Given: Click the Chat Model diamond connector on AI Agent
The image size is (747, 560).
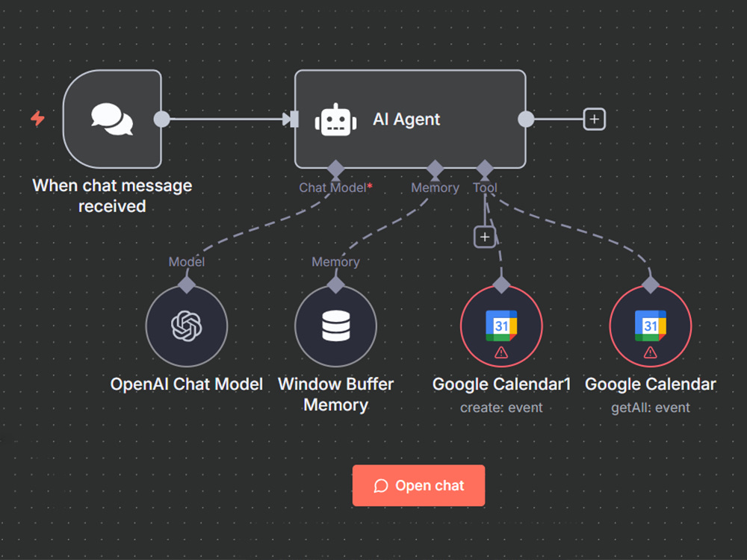Looking at the screenshot, I should tap(336, 169).
